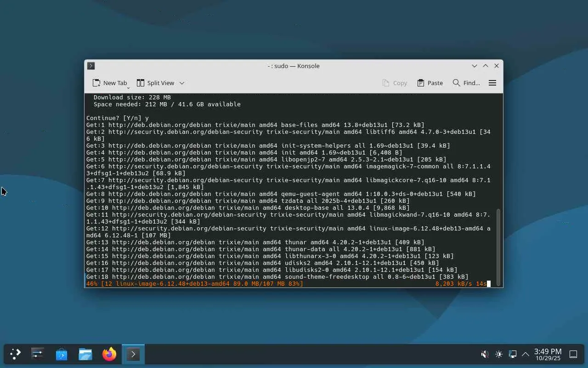Image resolution: width=588 pixels, height=368 pixels.
Task: Click the "Continue? [Y/n] y" prompt line
Action: click(118, 118)
